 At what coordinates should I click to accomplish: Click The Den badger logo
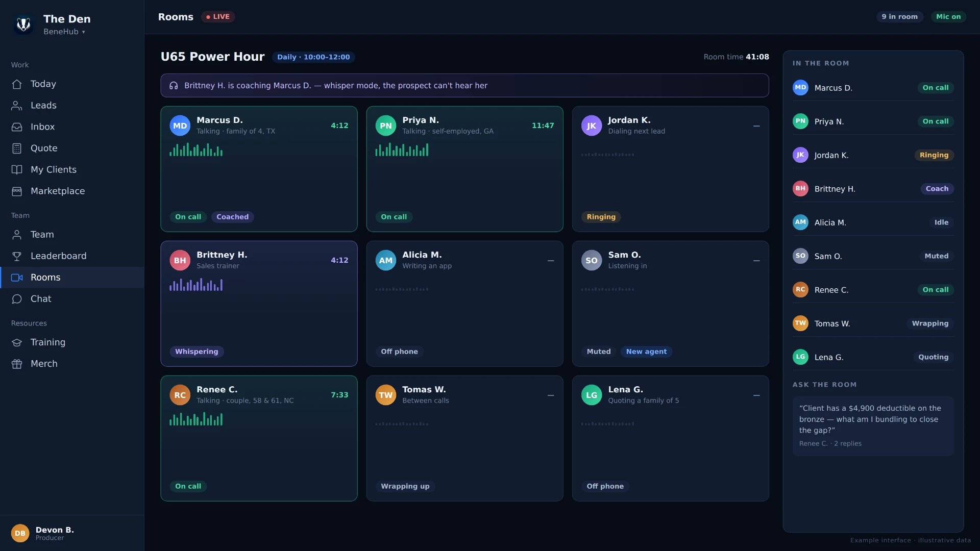click(x=23, y=24)
